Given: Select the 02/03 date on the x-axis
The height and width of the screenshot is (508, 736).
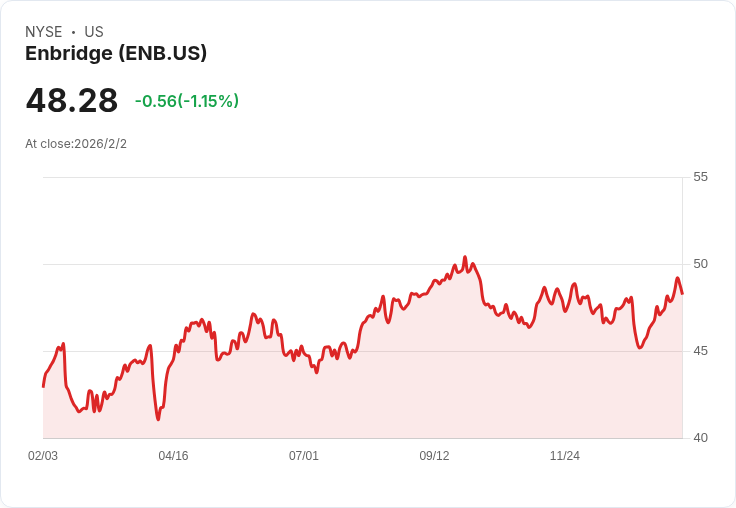Looking at the screenshot, I should pos(43,456).
